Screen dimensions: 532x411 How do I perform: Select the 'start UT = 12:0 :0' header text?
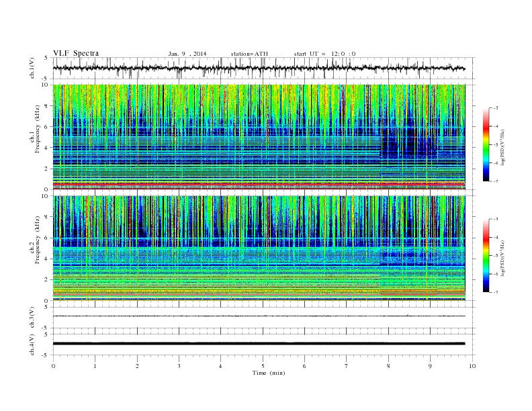coord(324,54)
